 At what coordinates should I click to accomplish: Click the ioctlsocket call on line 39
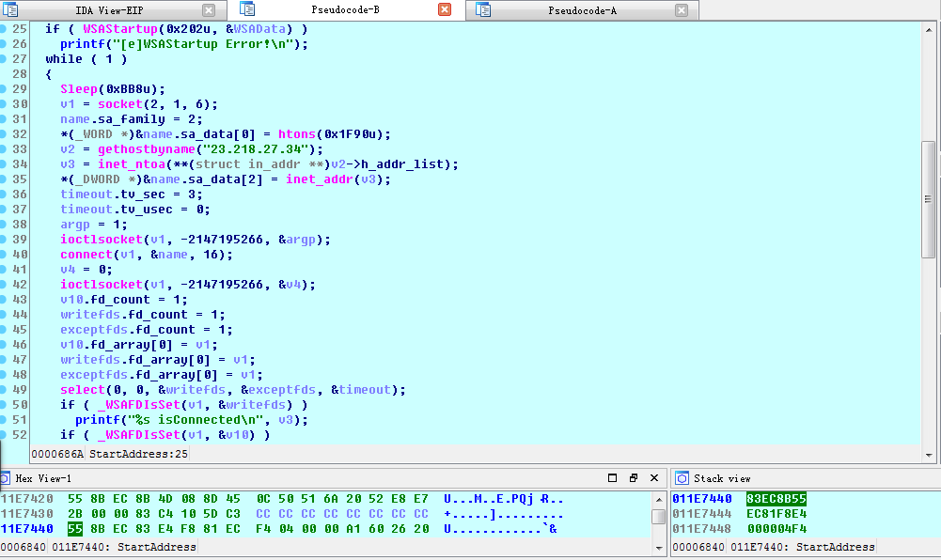point(97,240)
